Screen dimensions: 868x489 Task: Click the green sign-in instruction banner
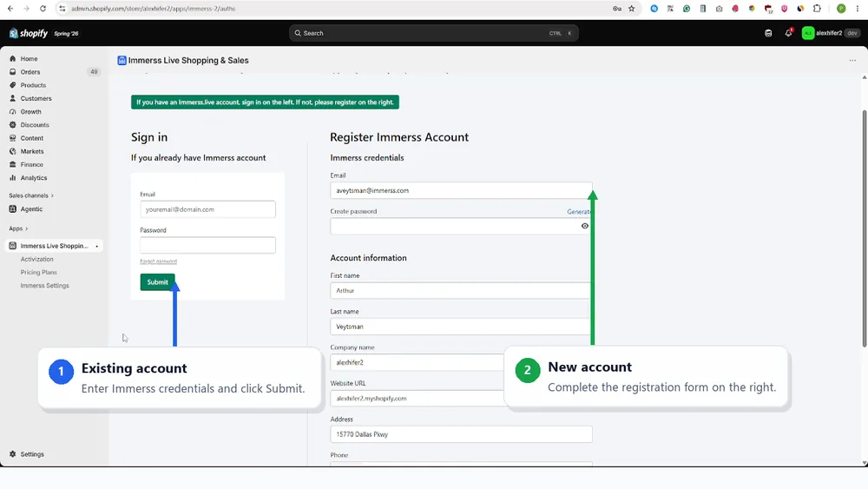(x=265, y=102)
